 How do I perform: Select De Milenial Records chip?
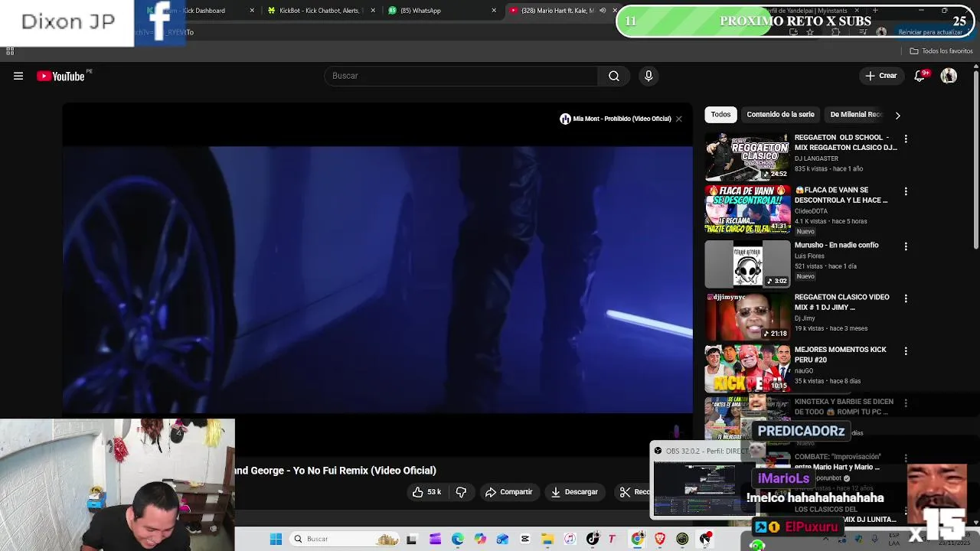(856, 114)
